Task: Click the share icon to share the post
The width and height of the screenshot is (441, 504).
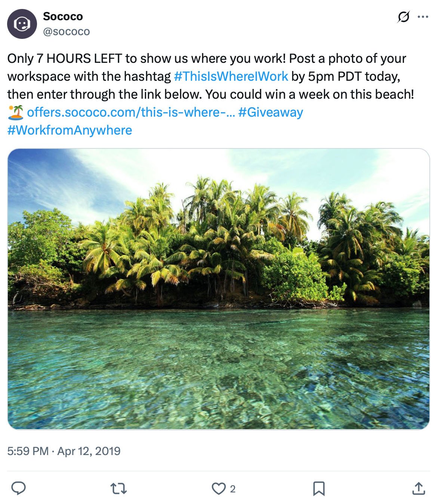Action: [418, 488]
